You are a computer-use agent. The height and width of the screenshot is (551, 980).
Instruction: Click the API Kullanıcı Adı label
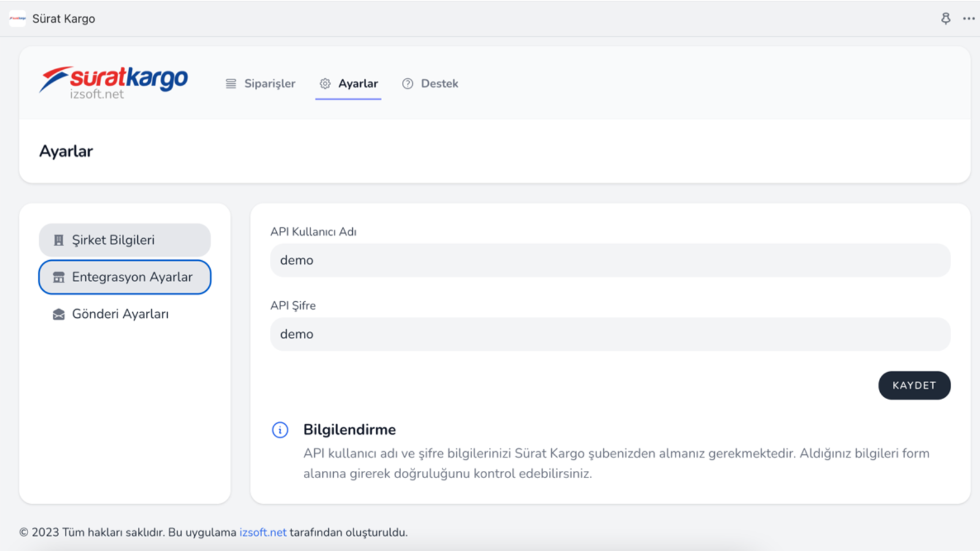tap(314, 231)
